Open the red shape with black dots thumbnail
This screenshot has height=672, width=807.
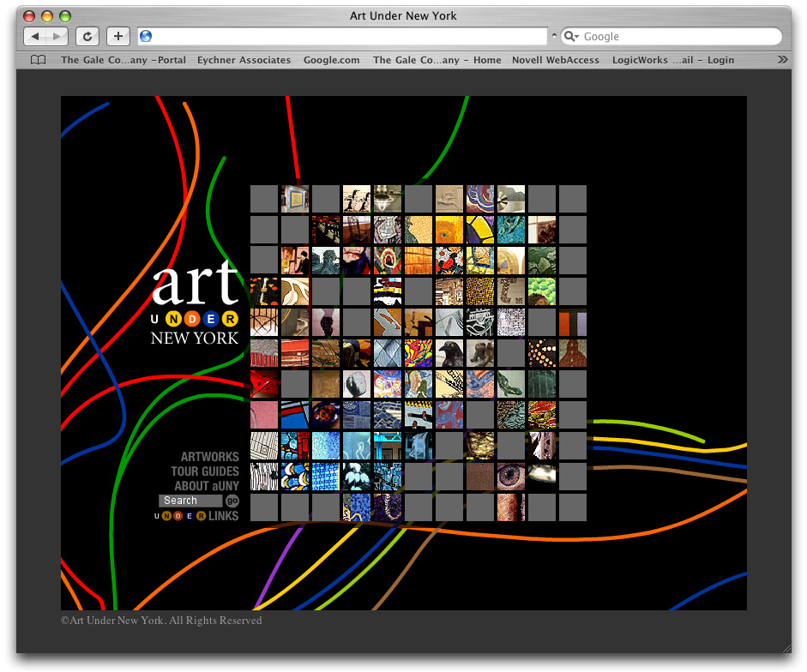coord(264,384)
